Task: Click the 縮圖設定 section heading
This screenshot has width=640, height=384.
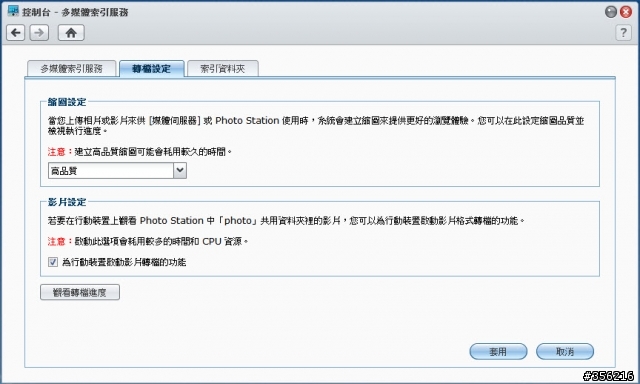Action: click(x=67, y=102)
